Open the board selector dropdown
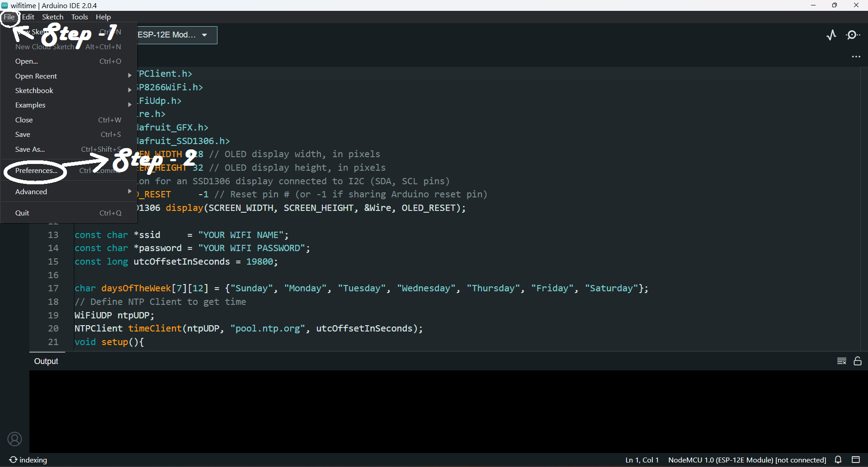This screenshot has height=467, width=868. (176, 35)
